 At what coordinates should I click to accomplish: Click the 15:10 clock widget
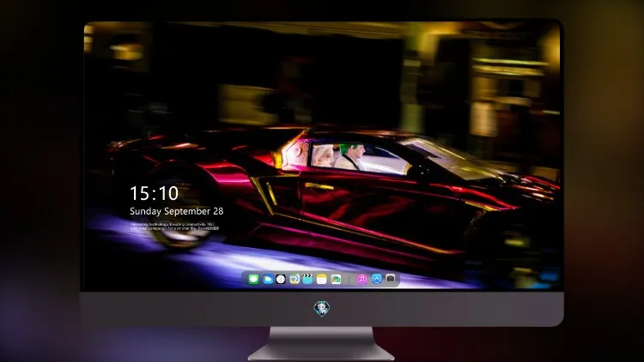tap(154, 193)
